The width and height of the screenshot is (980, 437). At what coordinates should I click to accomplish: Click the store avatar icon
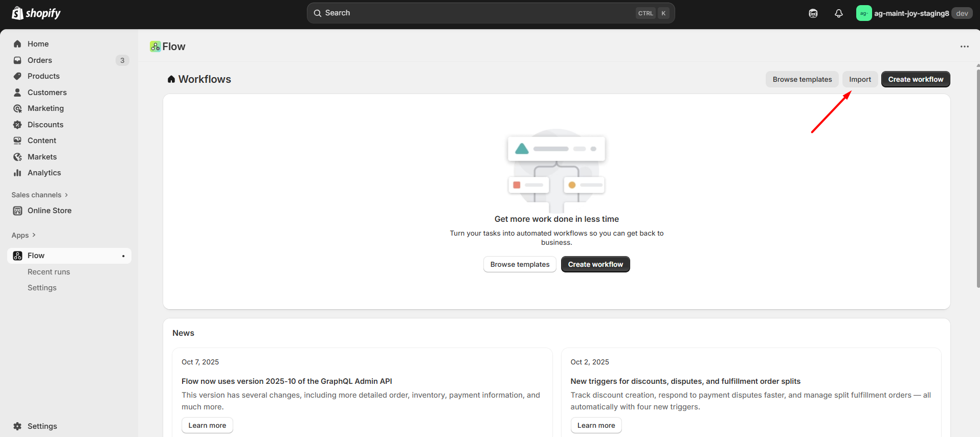863,13
